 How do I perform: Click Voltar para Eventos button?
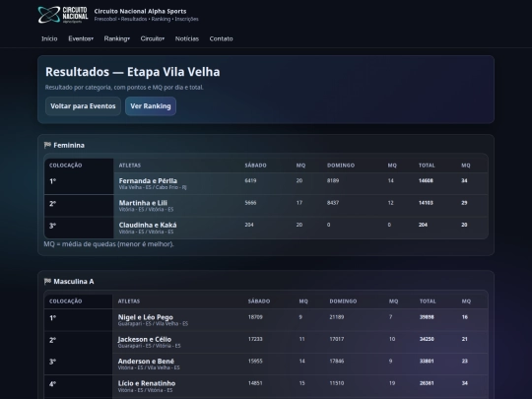pyautogui.click(x=83, y=106)
